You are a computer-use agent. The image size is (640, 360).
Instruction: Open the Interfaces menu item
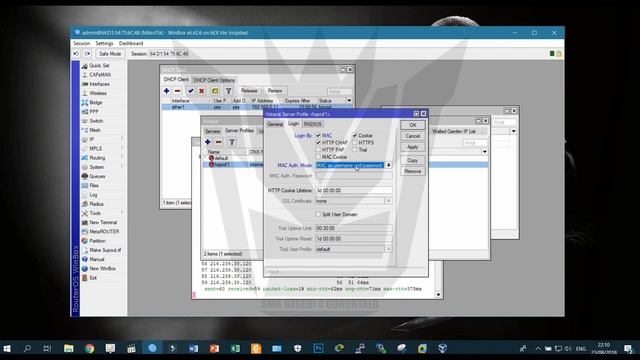[99, 84]
